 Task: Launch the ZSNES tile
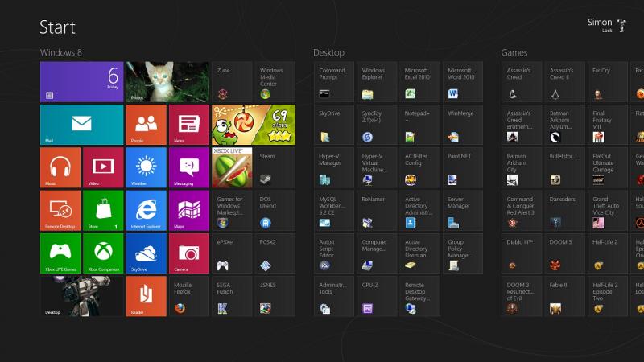pos(275,296)
